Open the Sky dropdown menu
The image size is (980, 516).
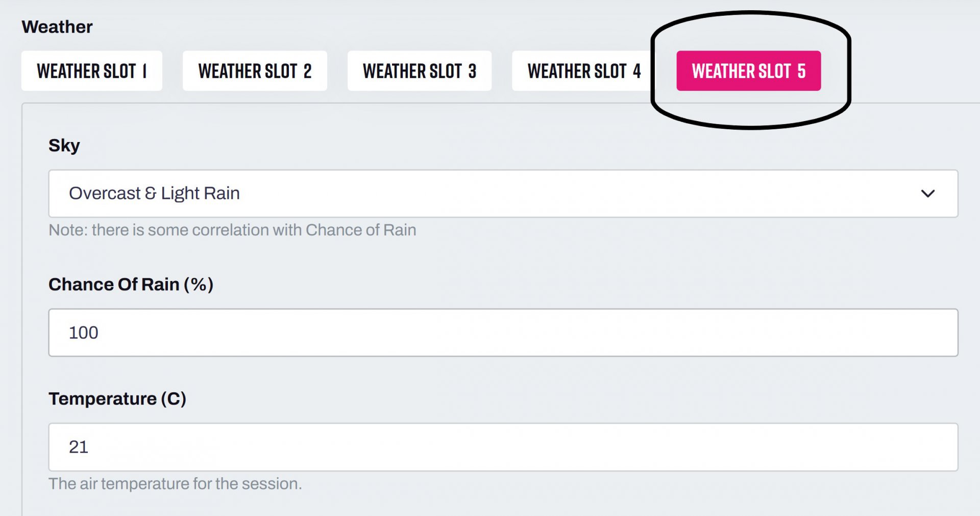503,194
